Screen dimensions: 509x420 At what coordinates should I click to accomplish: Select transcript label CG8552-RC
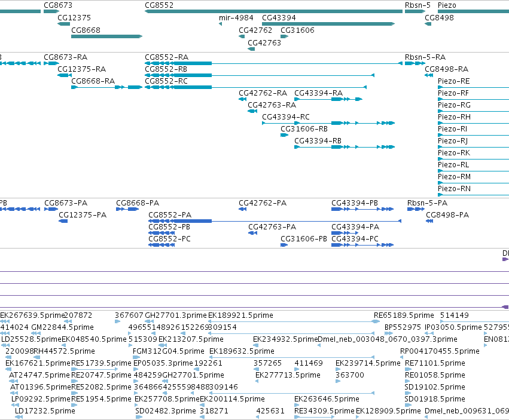click(x=166, y=81)
